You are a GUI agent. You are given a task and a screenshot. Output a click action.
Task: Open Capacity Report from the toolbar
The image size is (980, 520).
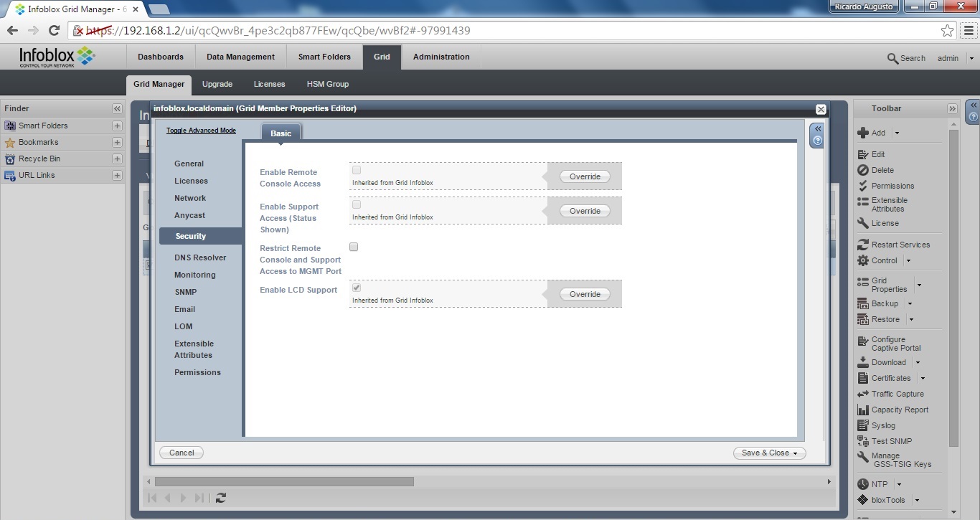(x=863, y=410)
